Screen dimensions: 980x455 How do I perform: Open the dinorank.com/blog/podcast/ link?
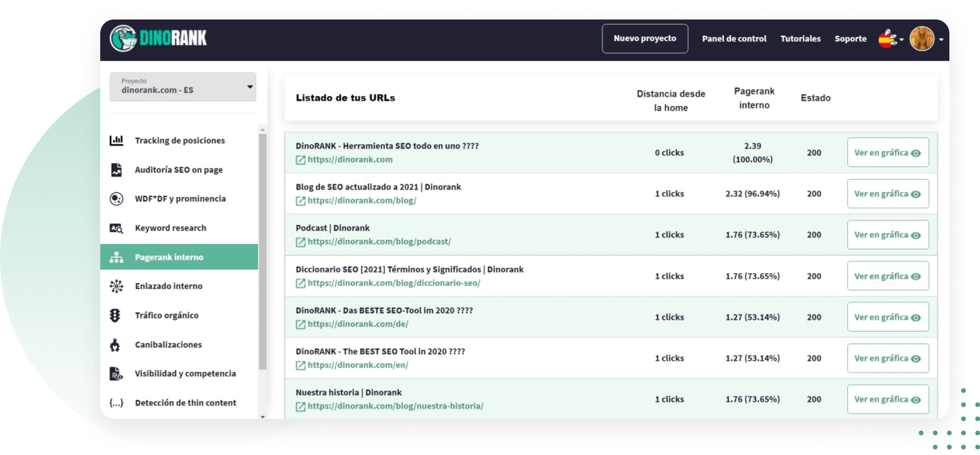tap(379, 242)
